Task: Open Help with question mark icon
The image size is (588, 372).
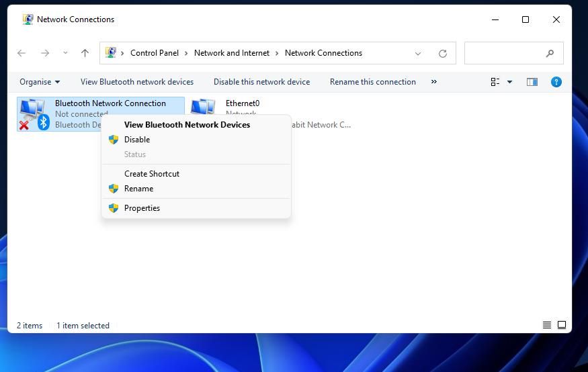Action: pyautogui.click(x=556, y=82)
